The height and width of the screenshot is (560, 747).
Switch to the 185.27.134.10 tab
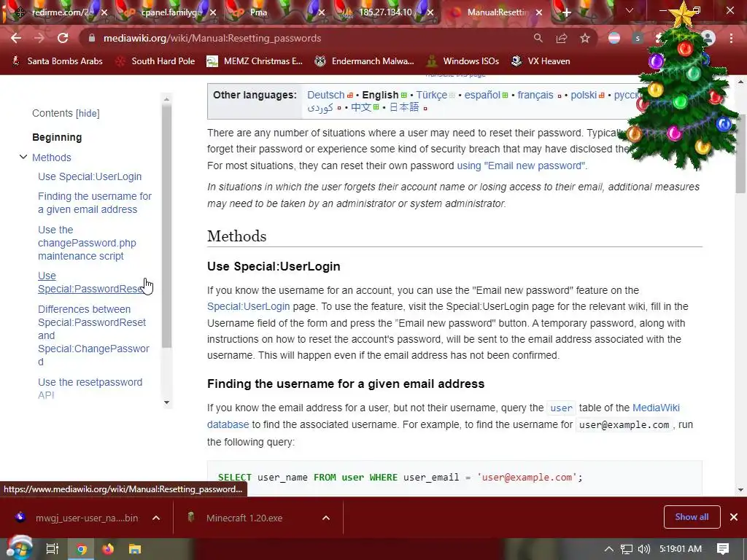point(384,13)
